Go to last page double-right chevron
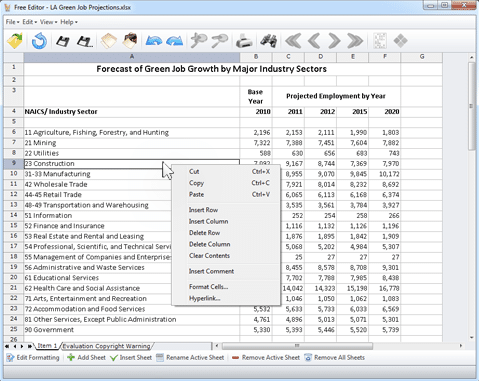Image resolution: width=479 pixels, height=381 pixels. tap(355, 41)
